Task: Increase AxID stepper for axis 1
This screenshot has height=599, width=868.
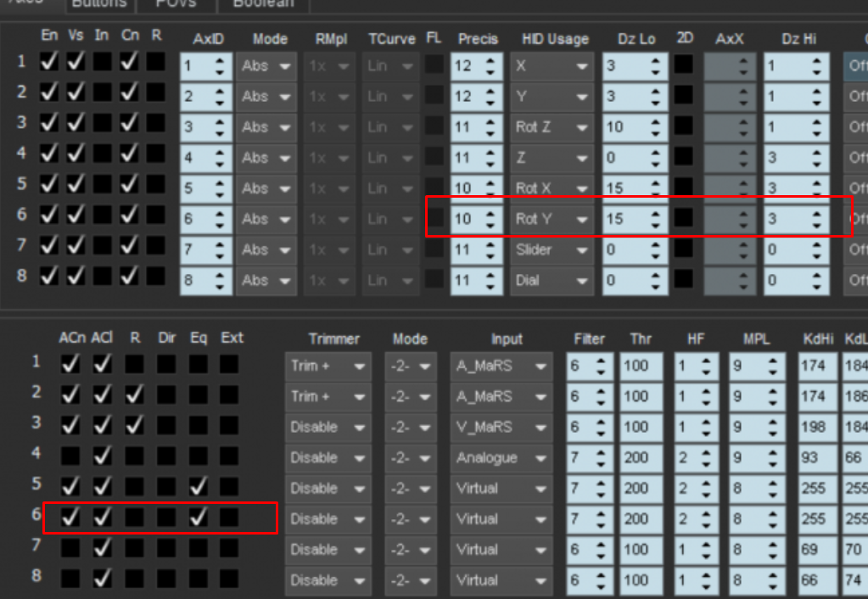Action: coord(220,60)
